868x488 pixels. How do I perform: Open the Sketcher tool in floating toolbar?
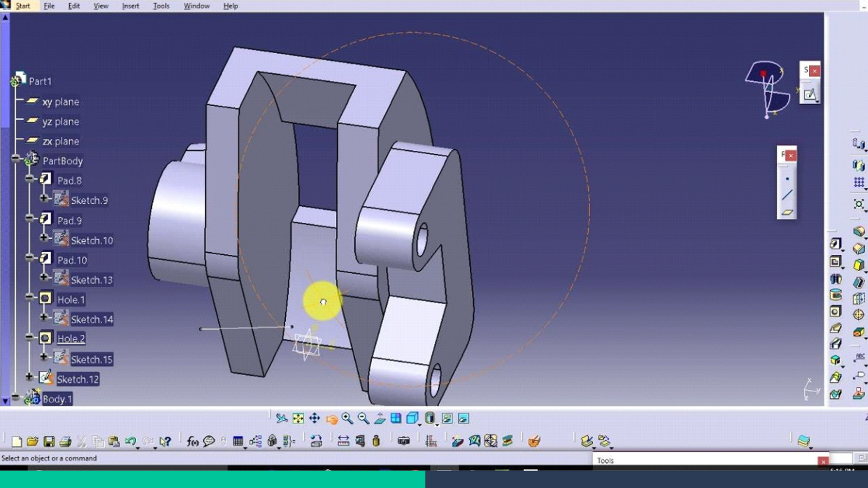tap(809, 95)
